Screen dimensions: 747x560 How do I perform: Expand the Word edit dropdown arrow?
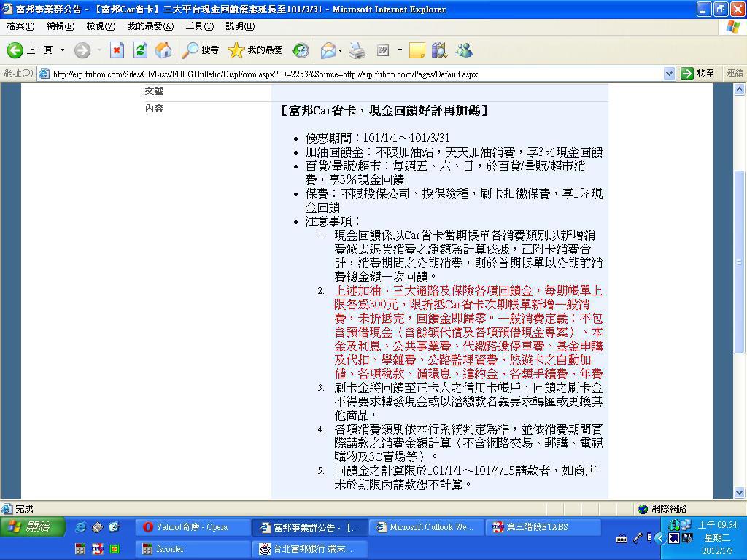click(400, 50)
